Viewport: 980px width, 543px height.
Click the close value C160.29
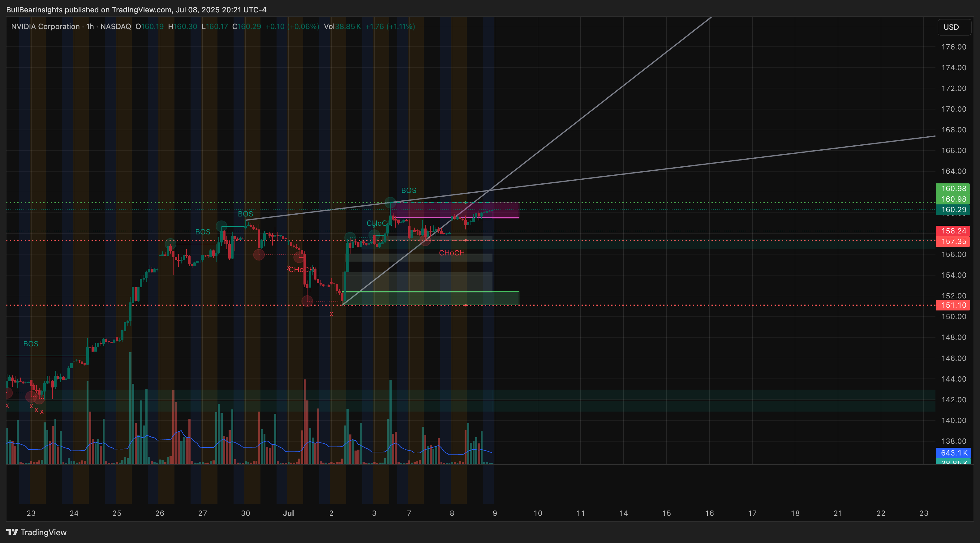tap(247, 27)
